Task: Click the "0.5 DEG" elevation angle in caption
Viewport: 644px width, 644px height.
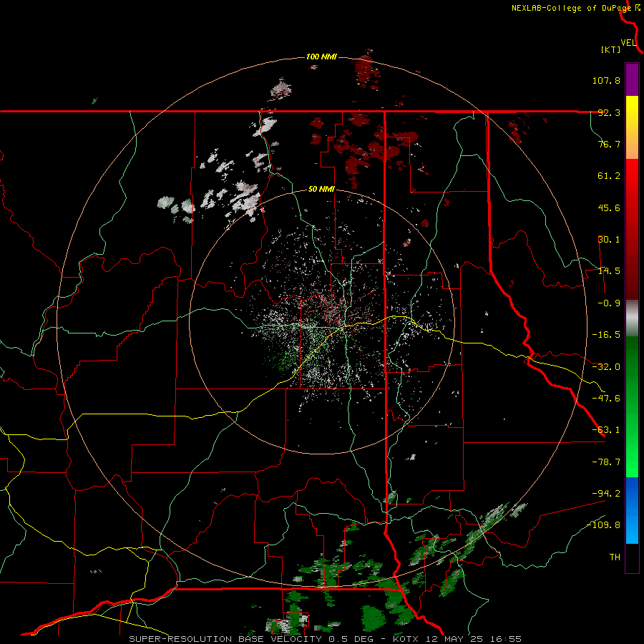Action: [351, 639]
